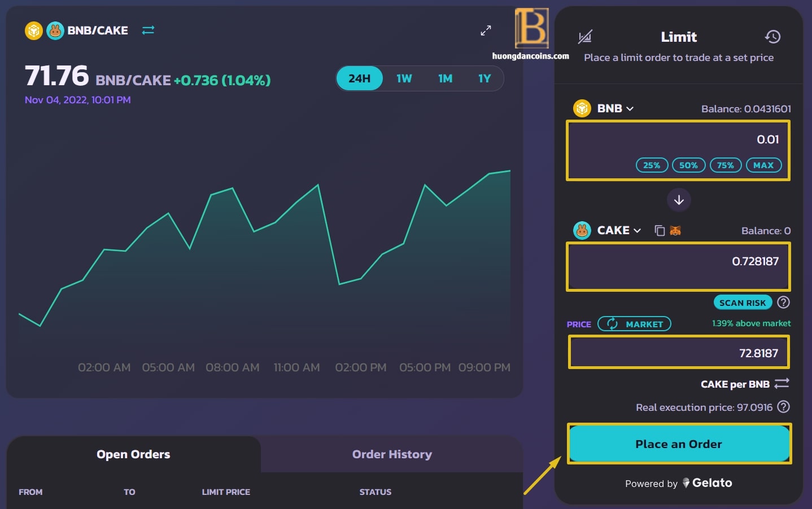812x509 pixels.
Task: Click the +0.736 (1.04%) change value
Action: coord(222,80)
